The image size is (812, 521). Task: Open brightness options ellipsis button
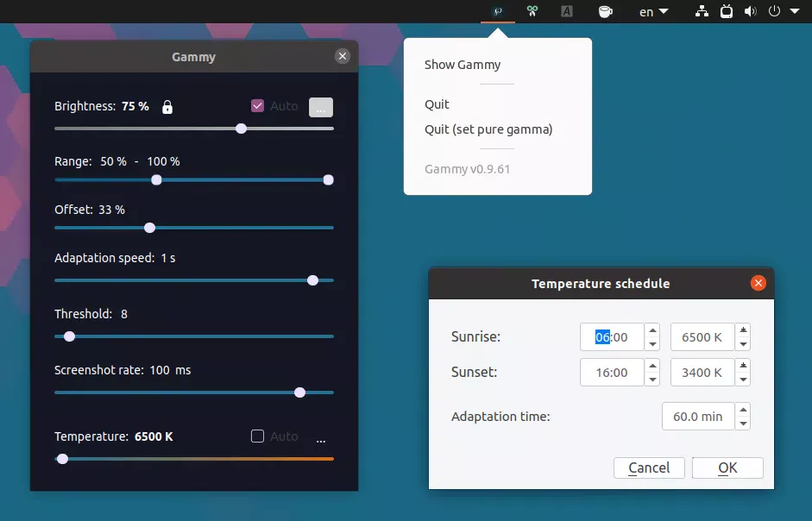(321, 107)
